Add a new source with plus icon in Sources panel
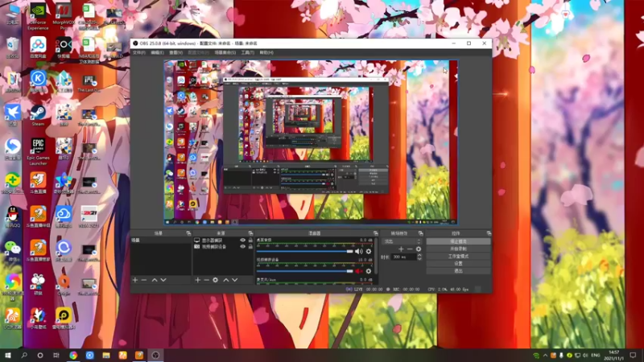 coord(197,280)
